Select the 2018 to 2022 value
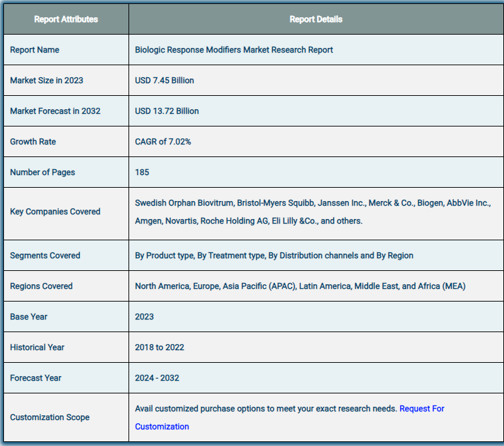The height and width of the screenshot is (446, 504). pyautogui.click(x=159, y=347)
